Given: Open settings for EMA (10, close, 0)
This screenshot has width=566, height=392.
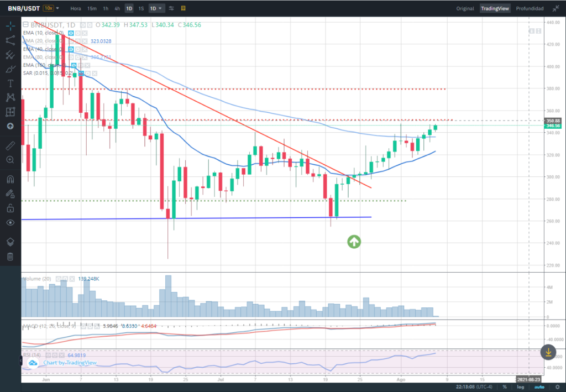Looking at the screenshot, I should point(77,33).
